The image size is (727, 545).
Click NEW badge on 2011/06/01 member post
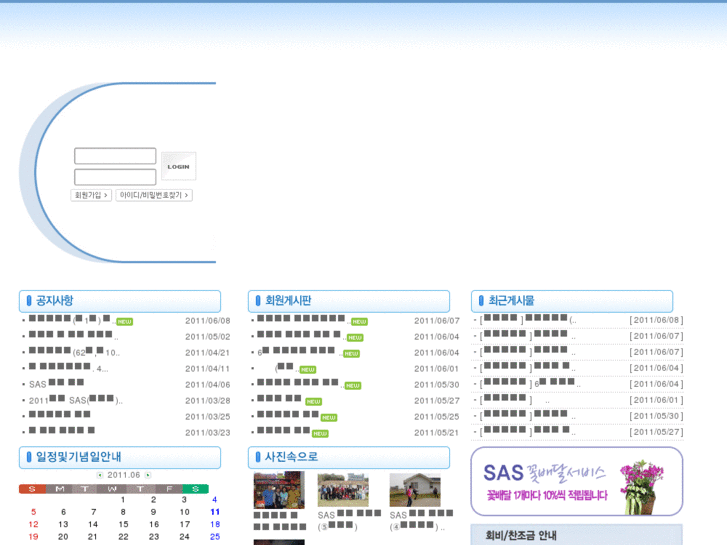pos(308,370)
